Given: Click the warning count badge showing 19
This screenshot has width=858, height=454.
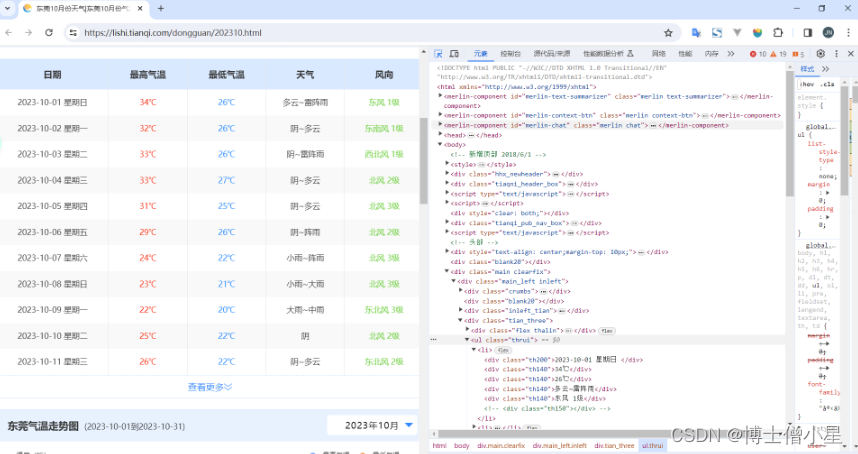Looking at the screenshot, I should [x=778, y=54].
